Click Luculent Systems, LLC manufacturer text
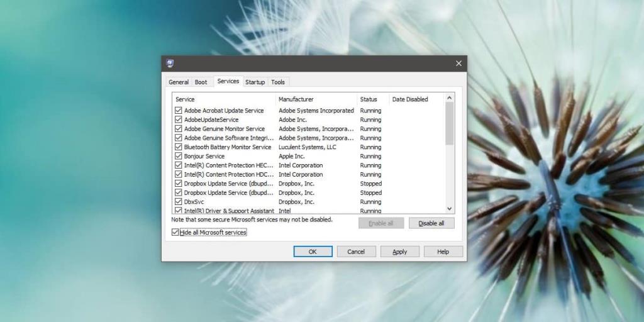Image resolution: width=644 pixels, height=322 pixels. point(307,147)
